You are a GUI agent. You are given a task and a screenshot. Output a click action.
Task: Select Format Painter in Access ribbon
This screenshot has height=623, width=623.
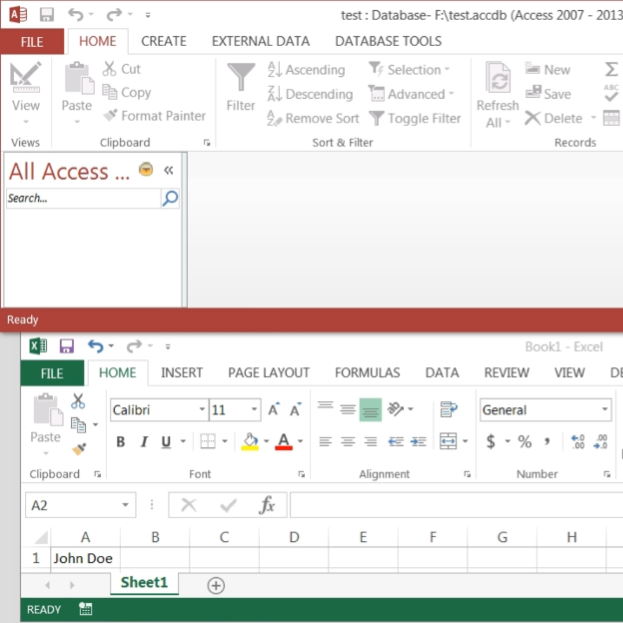(155, 116)
